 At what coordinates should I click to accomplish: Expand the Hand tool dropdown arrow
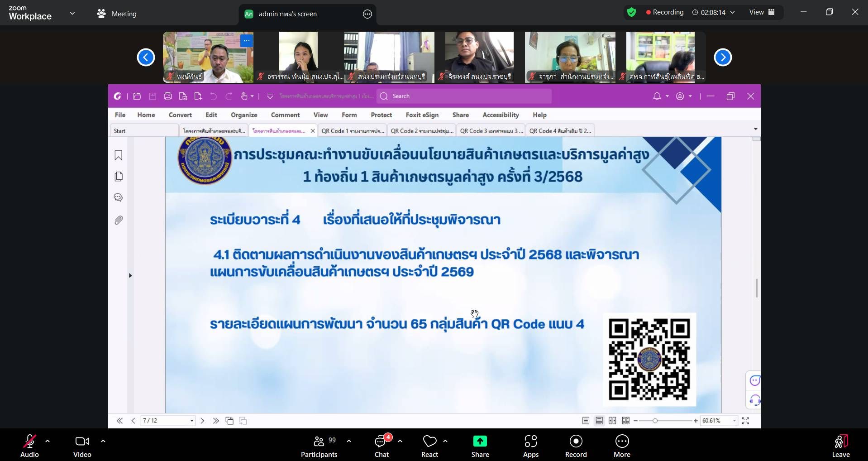252,96
